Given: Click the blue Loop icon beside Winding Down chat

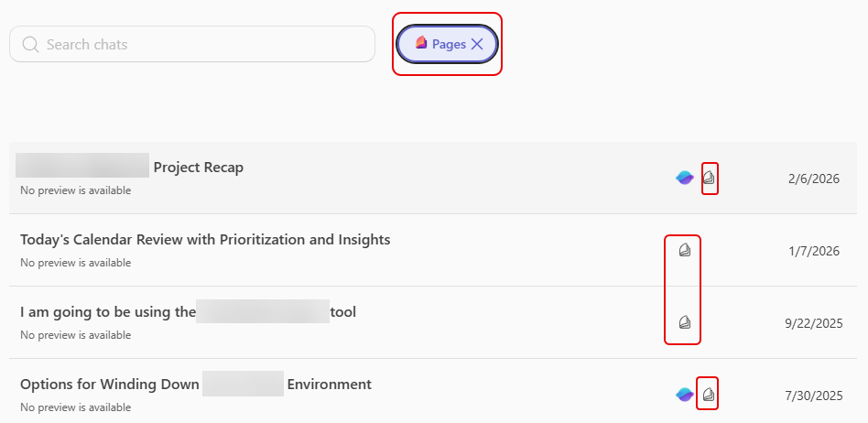Looking at the screenshot, I should [x=685, y=395].
